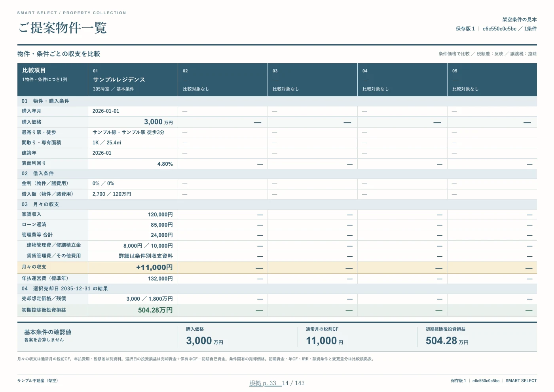Open the 根拠 p. 33 link

pos(263,383)
